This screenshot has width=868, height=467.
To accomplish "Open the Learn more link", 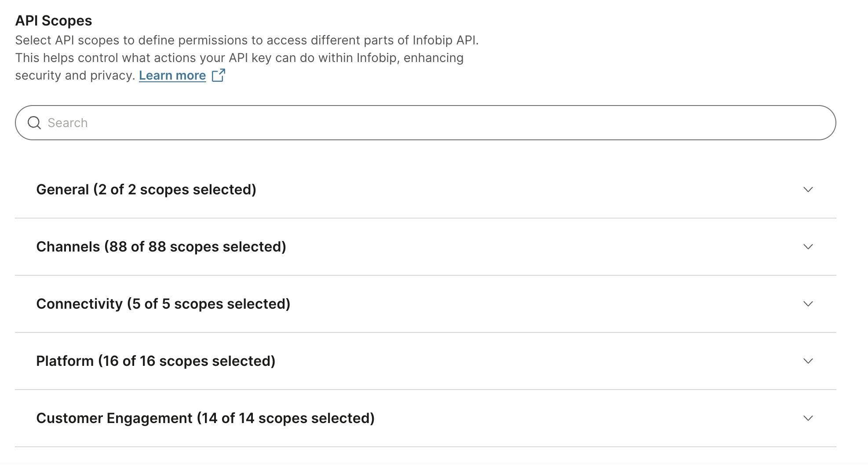I will [172, 76].
